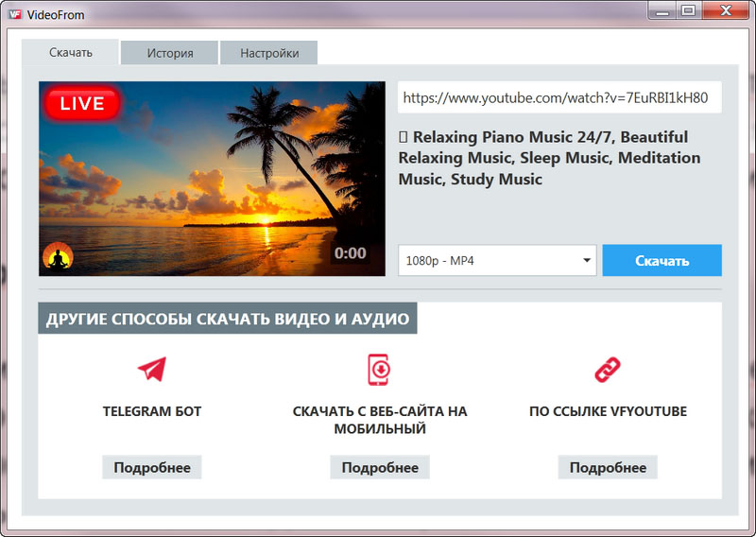Image resolution: width=756 pixels, height=537 pixels.
Task: Click the Relaxing Piano Music video title
Action: point(549,158)
